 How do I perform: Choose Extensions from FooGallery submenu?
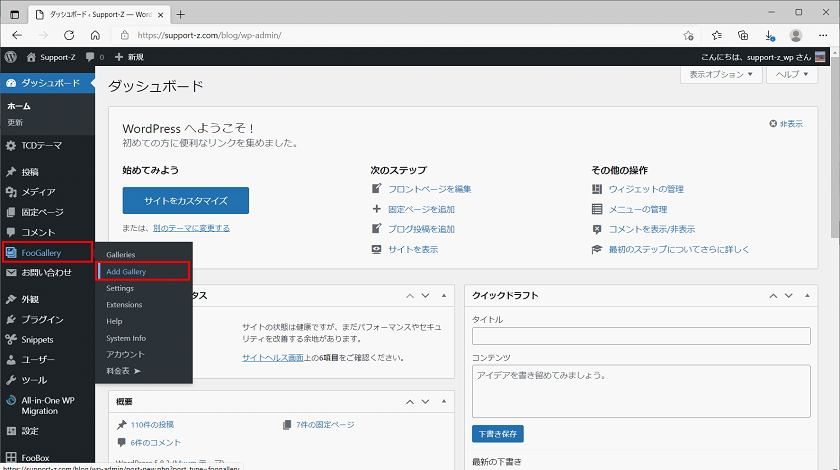coord(124,304)
